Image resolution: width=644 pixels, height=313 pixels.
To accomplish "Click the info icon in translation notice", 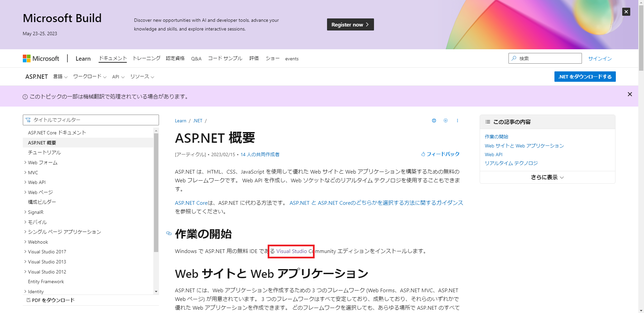I will 25,97.
